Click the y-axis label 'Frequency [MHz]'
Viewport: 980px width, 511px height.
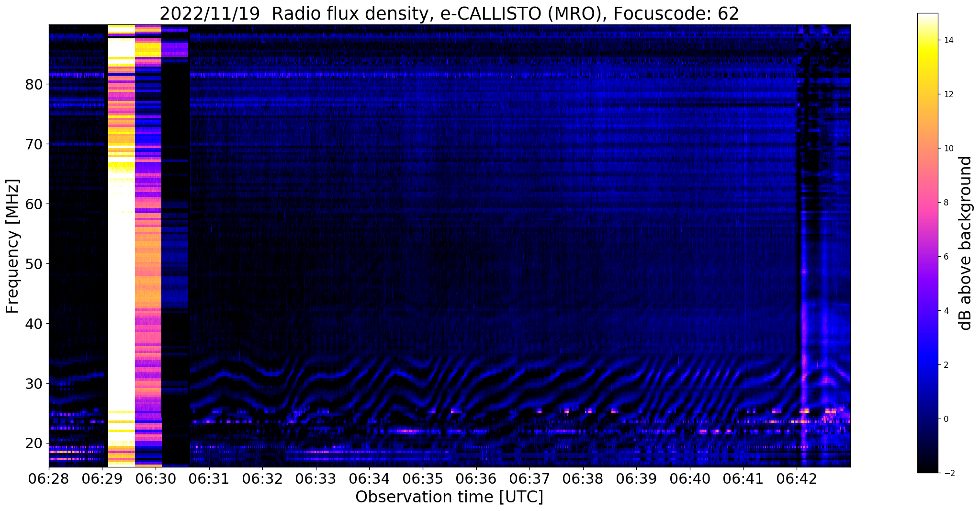pyautogui.click(x=12, y=246)
